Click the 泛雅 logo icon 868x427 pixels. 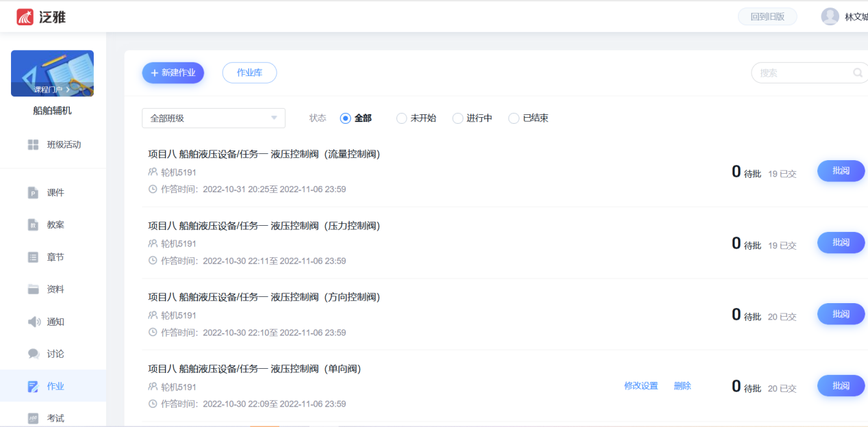[x=25, y=17]
